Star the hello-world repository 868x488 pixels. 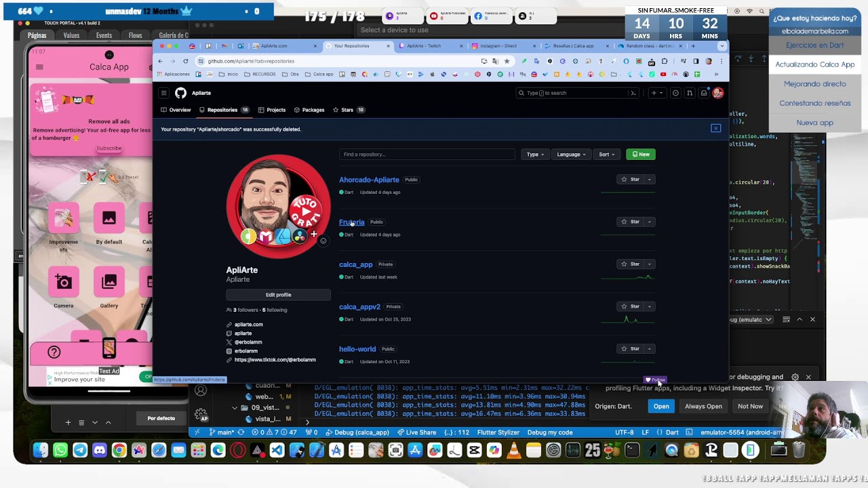tap(630, 348)
